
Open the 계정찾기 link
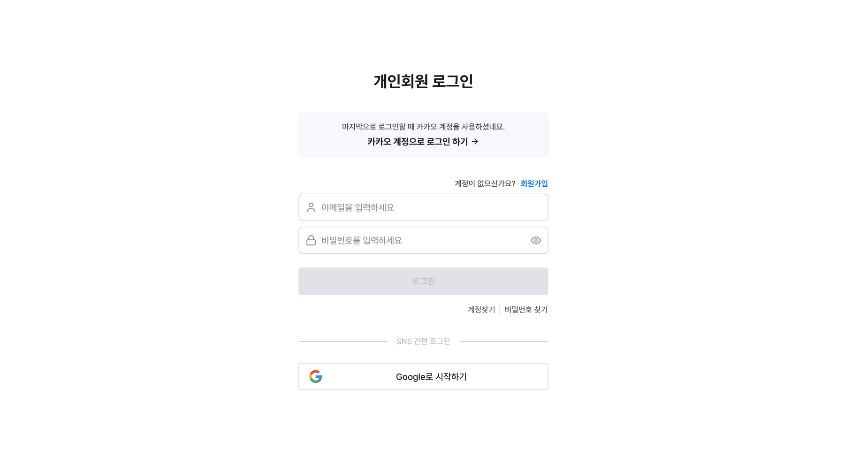pos(481,309)
